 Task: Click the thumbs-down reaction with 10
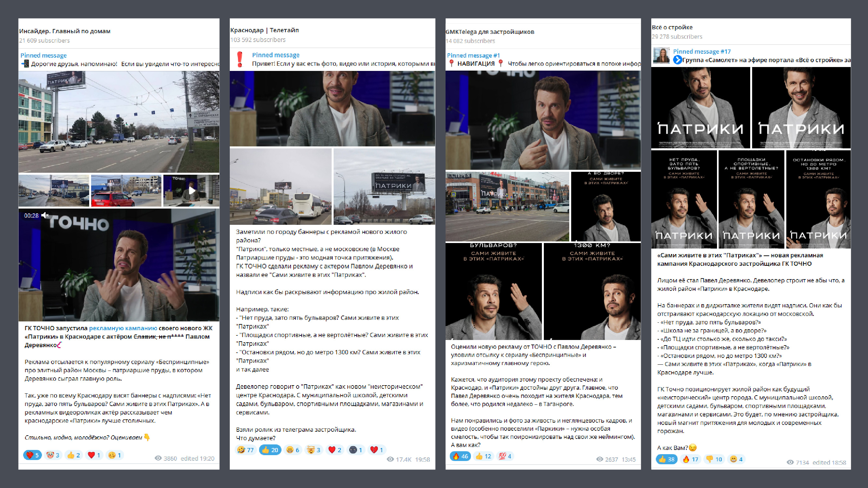coord(714,459)
